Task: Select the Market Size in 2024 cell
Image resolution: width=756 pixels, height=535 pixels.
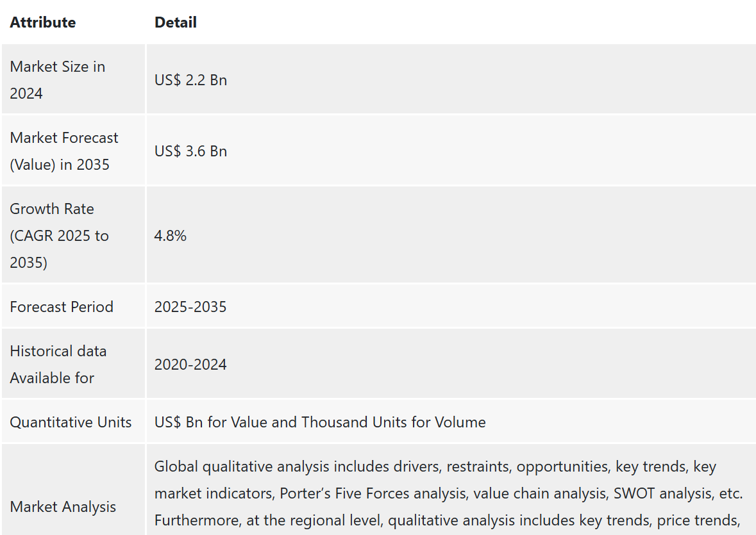Action: pyautogui.click(x=73, y=79)
